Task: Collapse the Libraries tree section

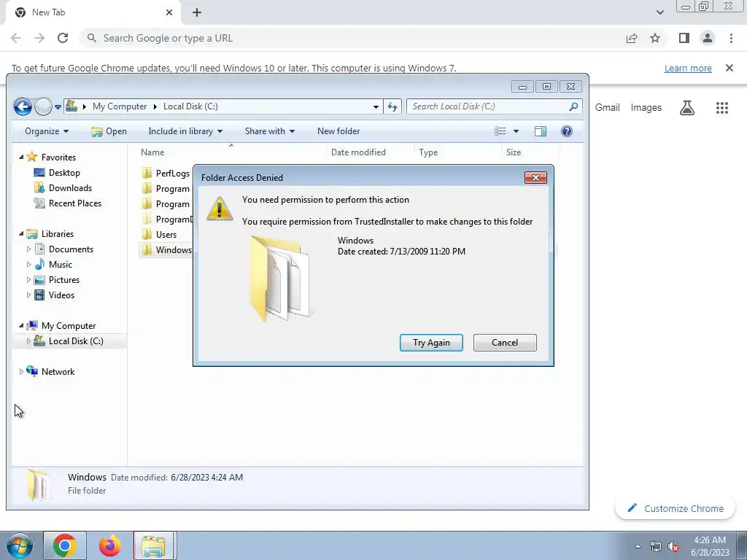Action: pyautogui.click(x=21, y=234)
